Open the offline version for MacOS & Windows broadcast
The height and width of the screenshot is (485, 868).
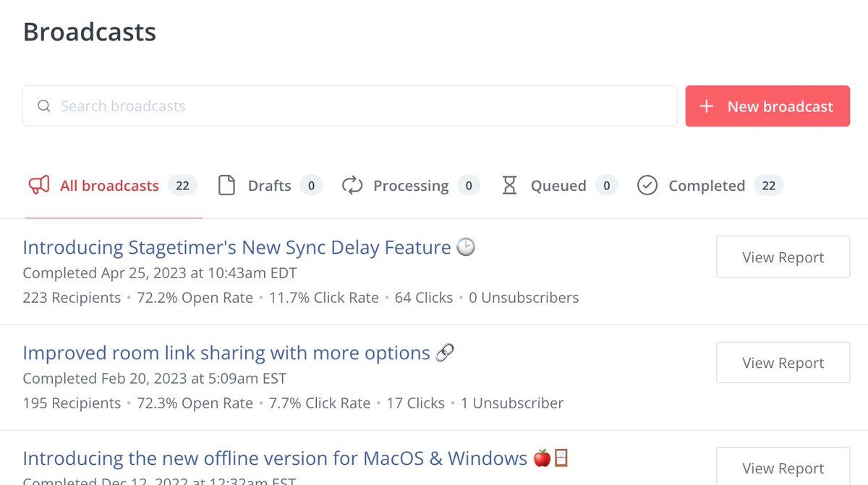[296, 459]
